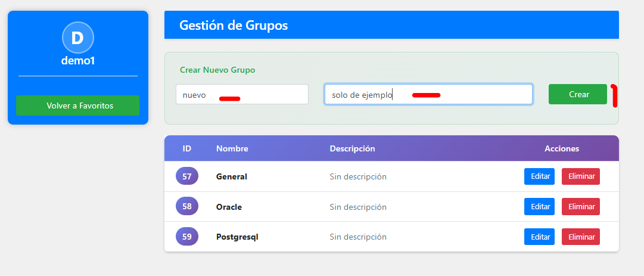
Task: Click the Descripción column header
Action: tap(352, 148)
